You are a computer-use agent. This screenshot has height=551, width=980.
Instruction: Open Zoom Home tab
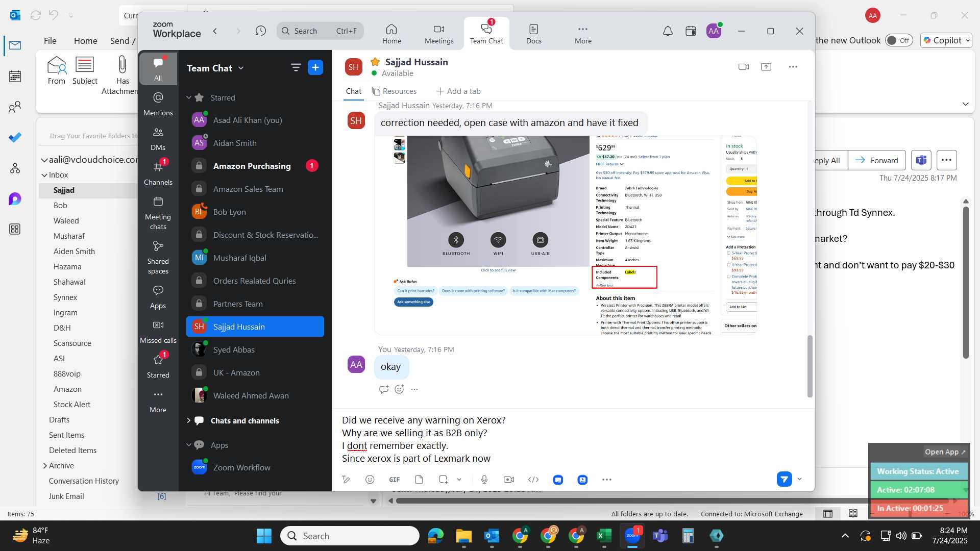tap(391, 34)
